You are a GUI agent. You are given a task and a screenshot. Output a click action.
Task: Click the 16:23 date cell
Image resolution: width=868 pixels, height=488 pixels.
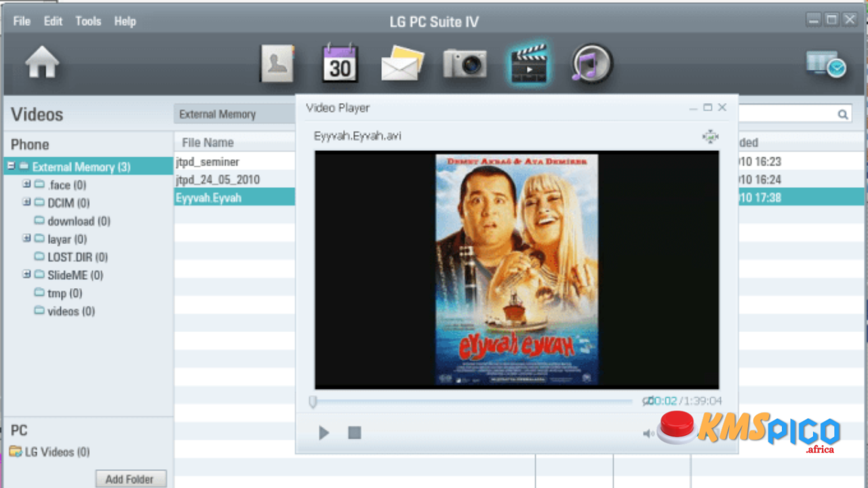759,162
